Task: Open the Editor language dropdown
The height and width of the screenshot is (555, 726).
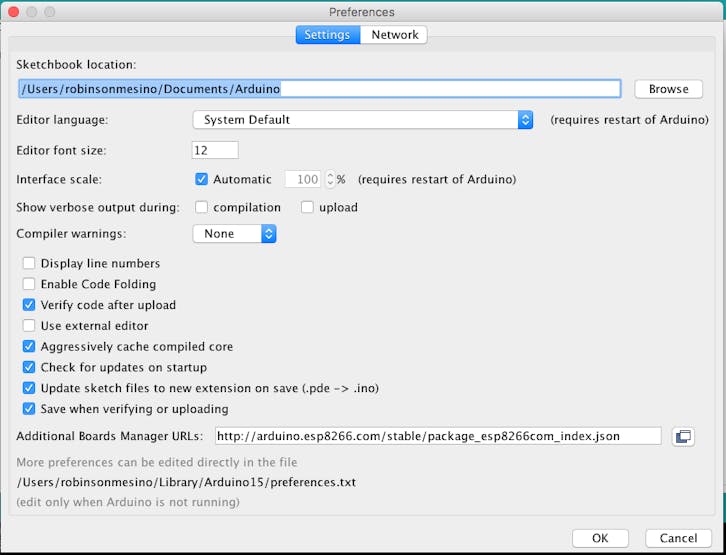Action: point(363,120)
